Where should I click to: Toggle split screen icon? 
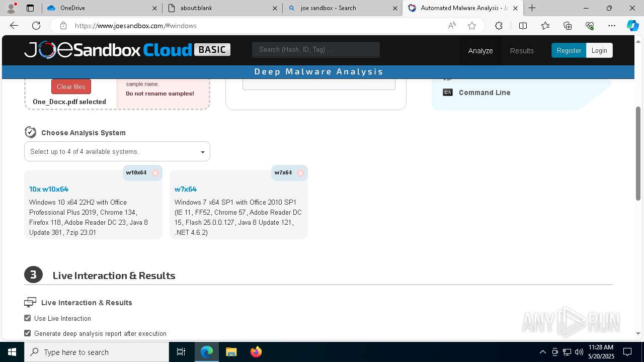pyautogui.click(x=523, y=26)
